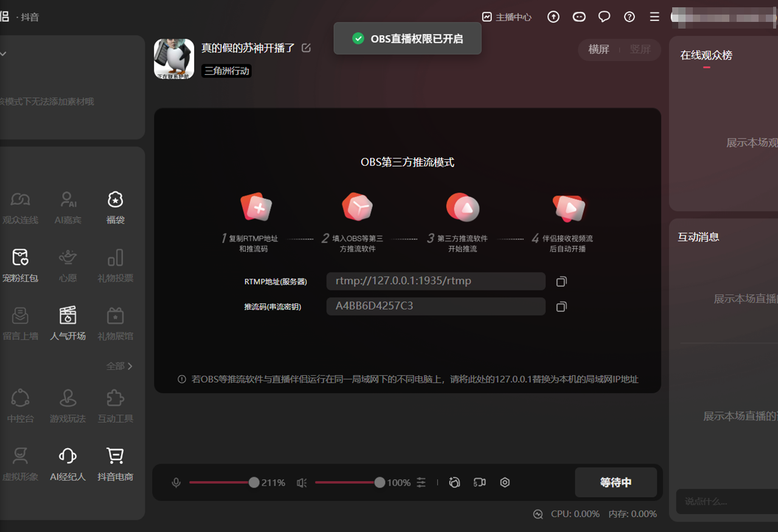
Task: Click the 互动消息 panel header
Action: click(698, 237)
